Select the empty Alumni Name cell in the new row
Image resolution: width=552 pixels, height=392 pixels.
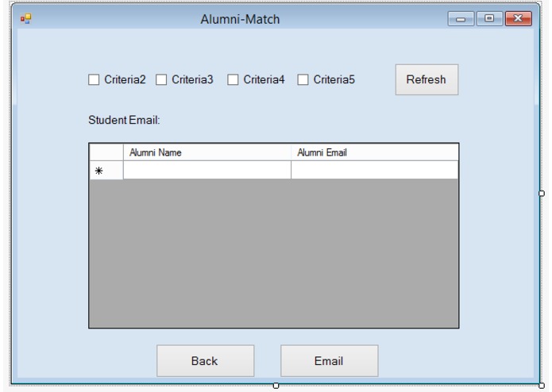(x=207, y=170)
